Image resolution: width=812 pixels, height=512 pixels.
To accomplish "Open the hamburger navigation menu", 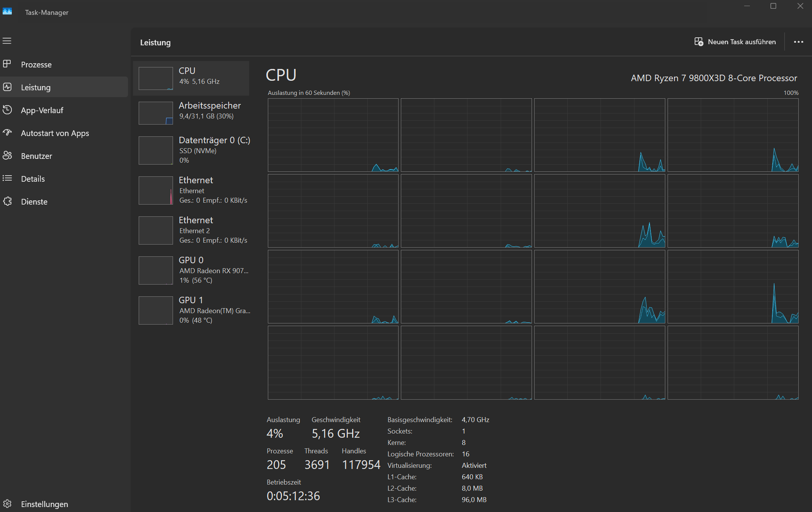I will point(7,41).
